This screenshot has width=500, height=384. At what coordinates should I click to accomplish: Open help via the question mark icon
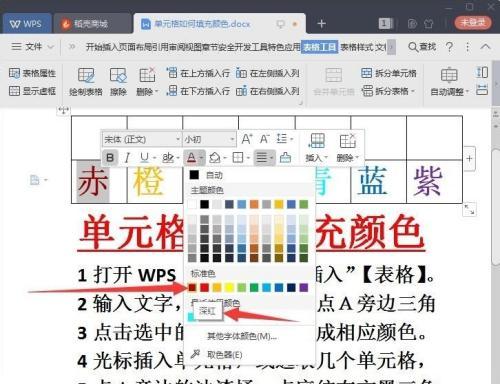449,47
